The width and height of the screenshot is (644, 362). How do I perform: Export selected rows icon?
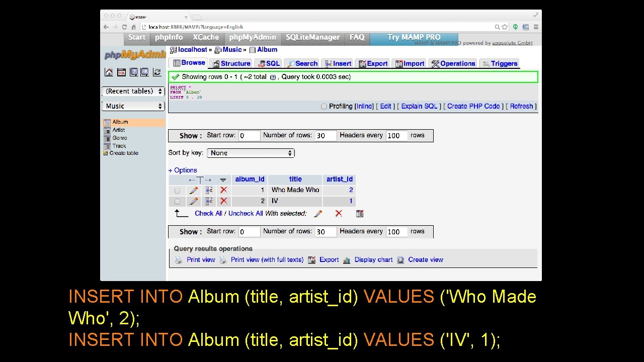click(360, 214)
